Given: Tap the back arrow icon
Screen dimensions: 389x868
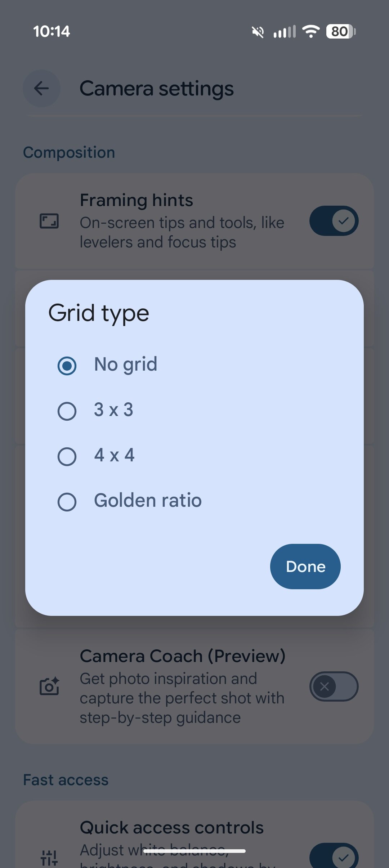Looking at the screenshot, I should pyautogui.click(x=41, y=88).
